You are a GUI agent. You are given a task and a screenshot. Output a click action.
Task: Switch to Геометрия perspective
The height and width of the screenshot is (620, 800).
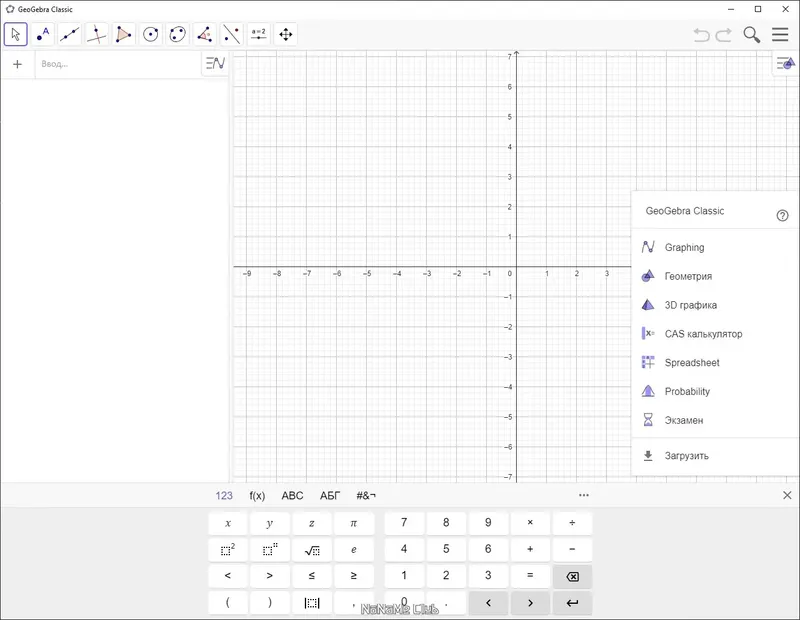(x=714, y=276)
